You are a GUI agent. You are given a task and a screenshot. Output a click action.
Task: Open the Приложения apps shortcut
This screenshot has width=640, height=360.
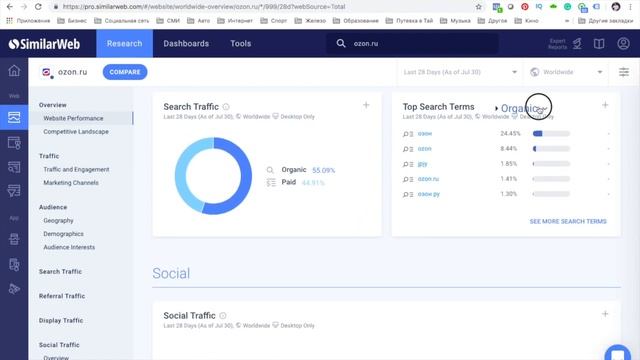click(28, 20)
